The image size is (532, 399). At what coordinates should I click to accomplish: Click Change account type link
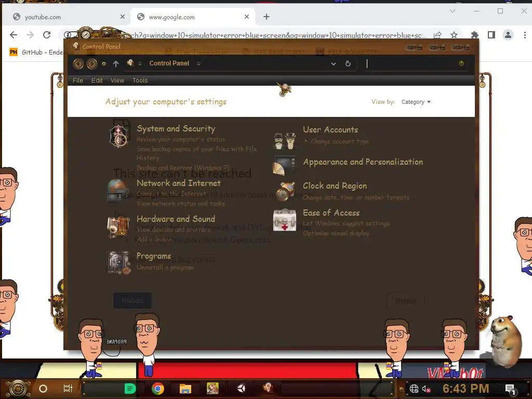click(340, 141)
